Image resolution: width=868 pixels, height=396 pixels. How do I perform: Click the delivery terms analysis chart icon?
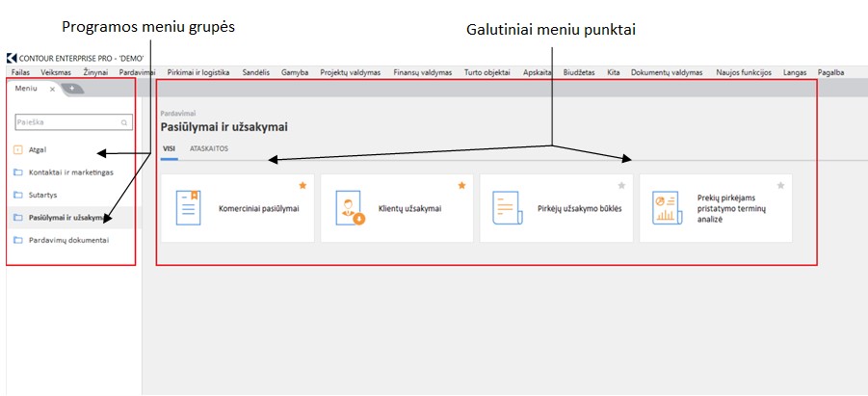tap(667, 208)
